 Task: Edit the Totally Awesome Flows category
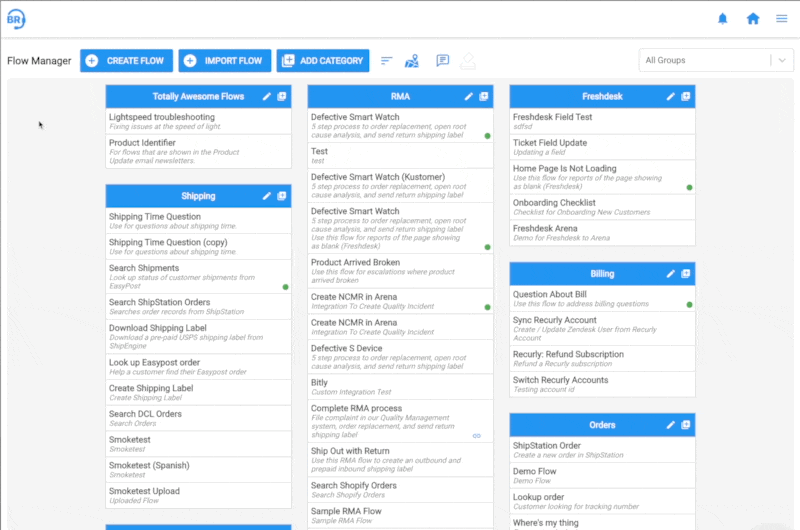[x=266, y=96]
